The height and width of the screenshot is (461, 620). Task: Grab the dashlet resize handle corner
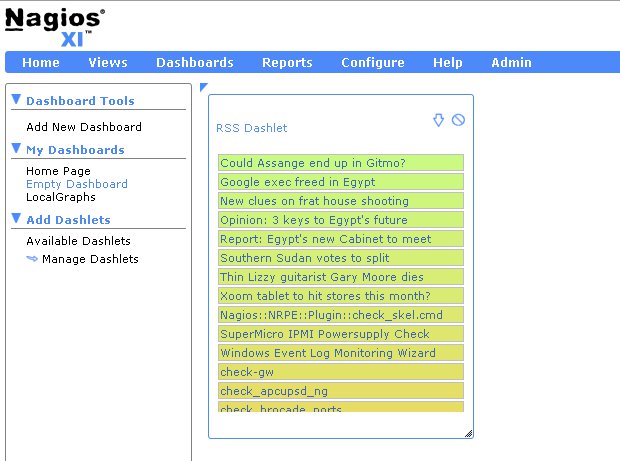(469, 433)
